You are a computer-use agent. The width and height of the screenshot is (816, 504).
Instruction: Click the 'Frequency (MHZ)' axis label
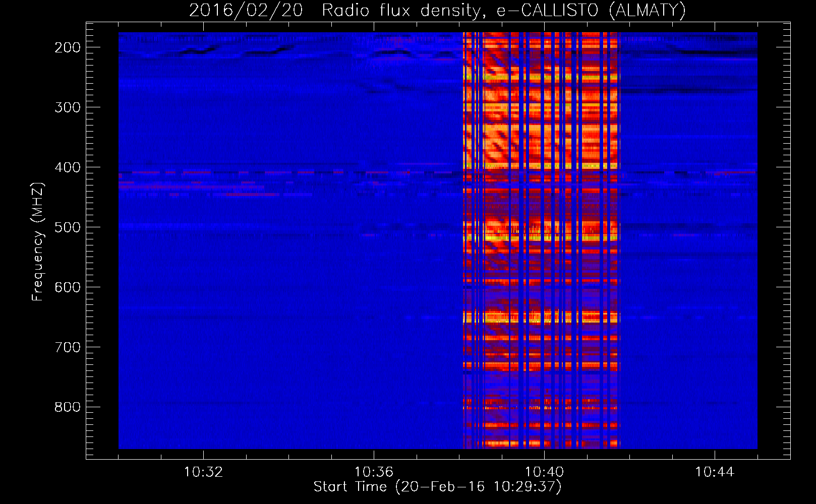[x=37, y=241]
